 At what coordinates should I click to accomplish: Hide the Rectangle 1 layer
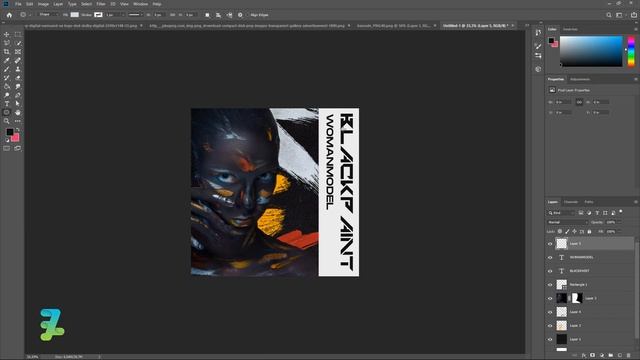click(550, 285)
